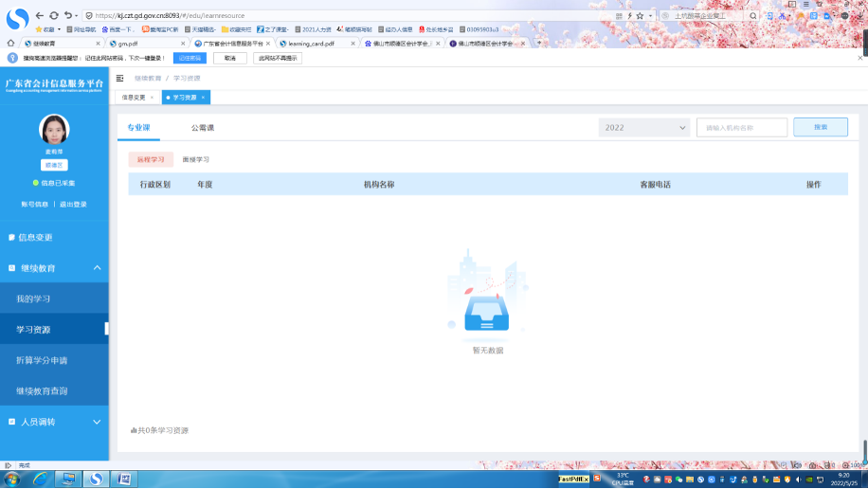The height and width of the screenshot is (489, 868).
Task: Open the 2022 year dropdown
Action: [x=644, y=127]
